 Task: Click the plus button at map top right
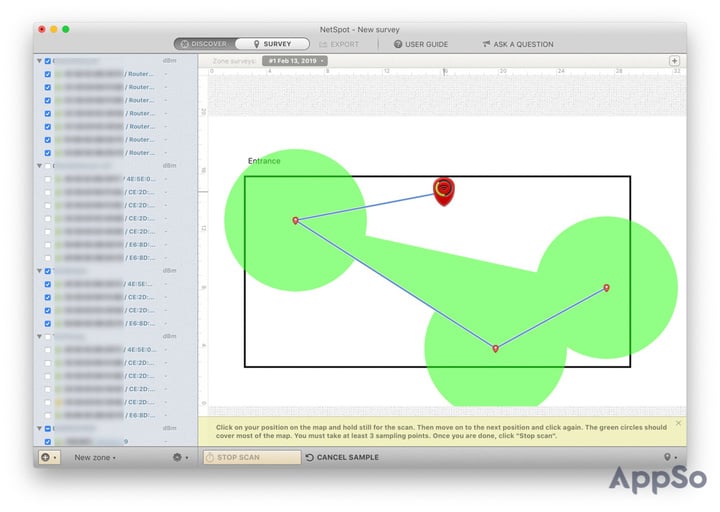click(x=674, y=61)
